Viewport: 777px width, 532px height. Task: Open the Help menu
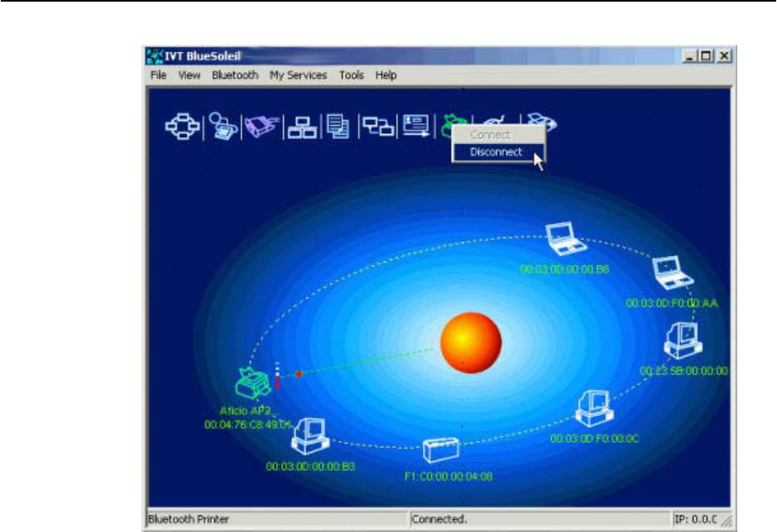point(386,75)
